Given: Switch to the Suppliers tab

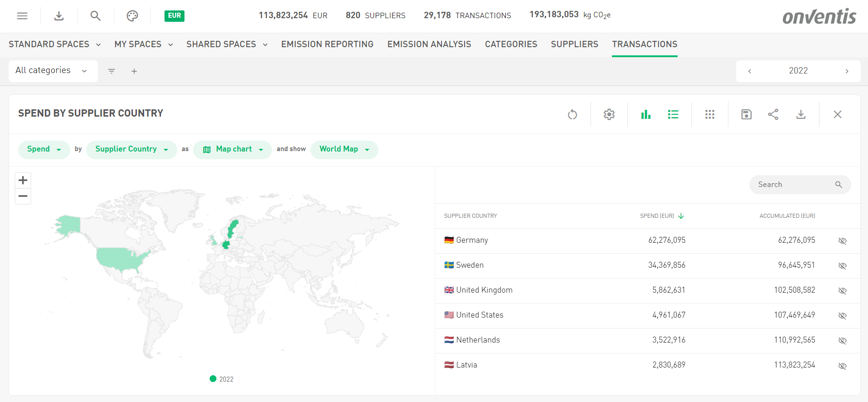Looking at the screenshot, I should [x=574, y=44].
